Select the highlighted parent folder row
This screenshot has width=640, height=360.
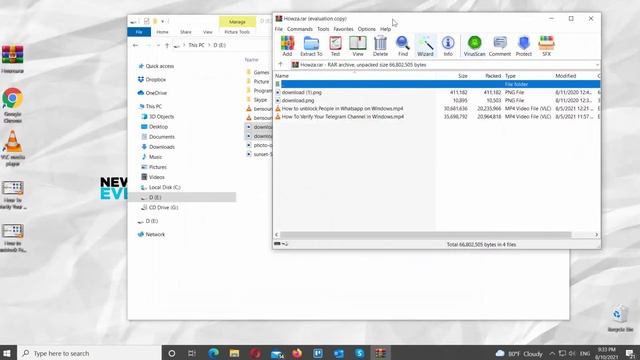(437, 84)
